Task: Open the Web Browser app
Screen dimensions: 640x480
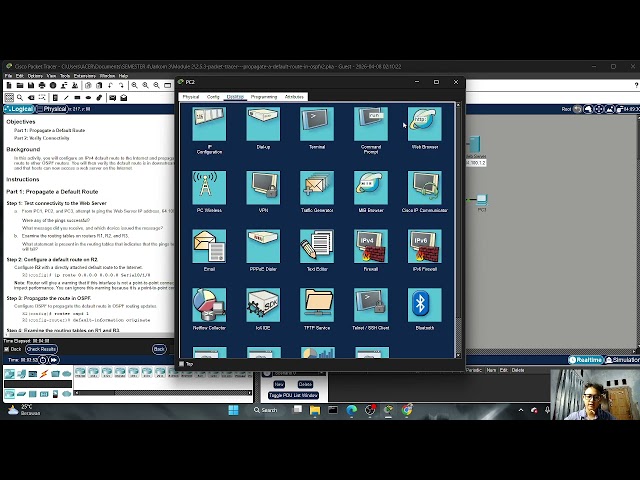Action: point(424,124)
